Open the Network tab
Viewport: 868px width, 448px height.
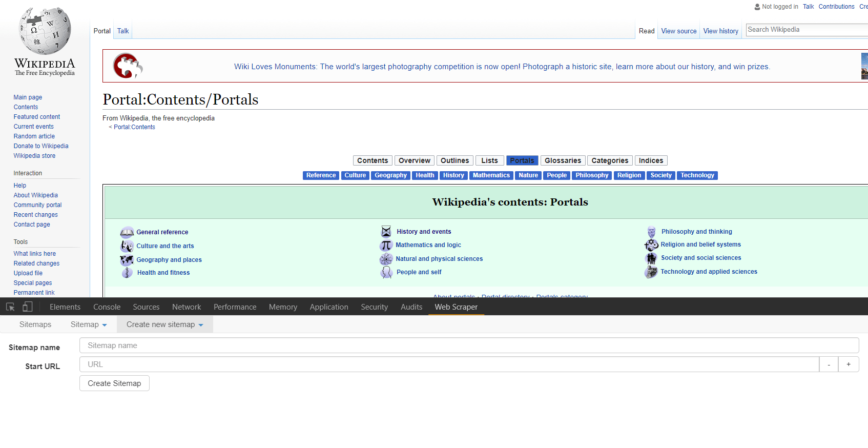coord(187,307)
